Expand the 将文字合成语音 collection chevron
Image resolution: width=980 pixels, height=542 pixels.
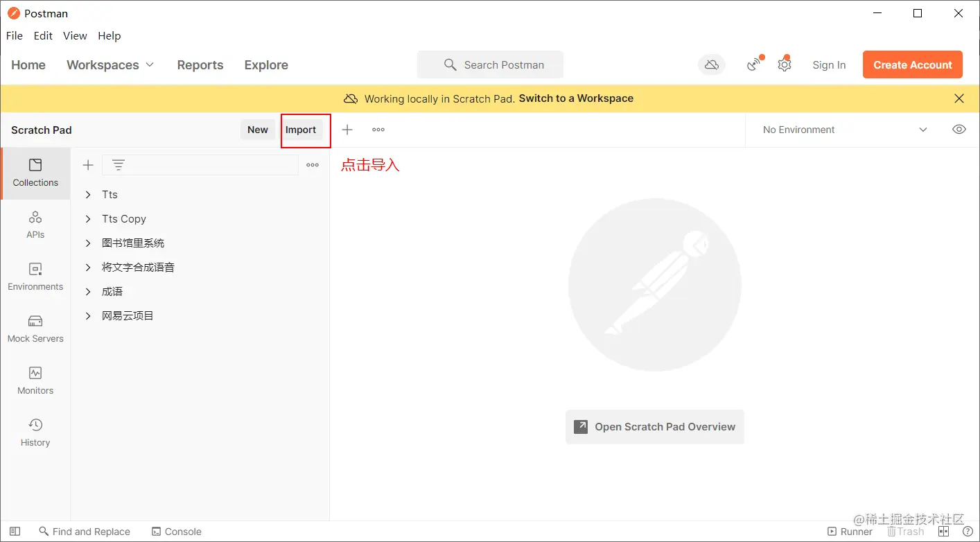[x=88, y=268]
